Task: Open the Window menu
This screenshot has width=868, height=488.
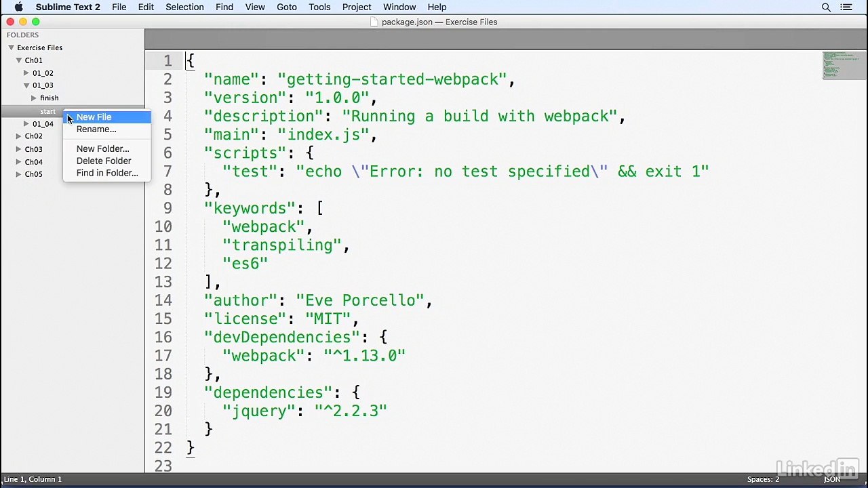Action: coord(399,7)
